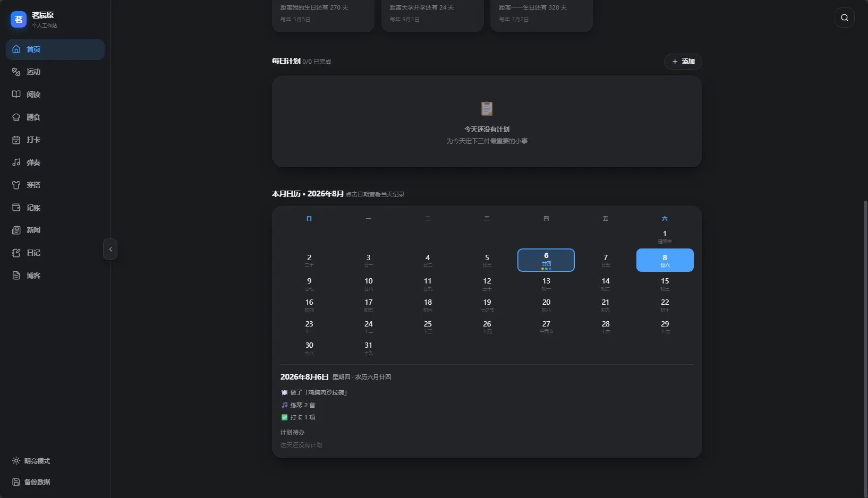Click August 15 in calendar
The image size is (868, 498).
pyautogui.click(x=665, y=284)
